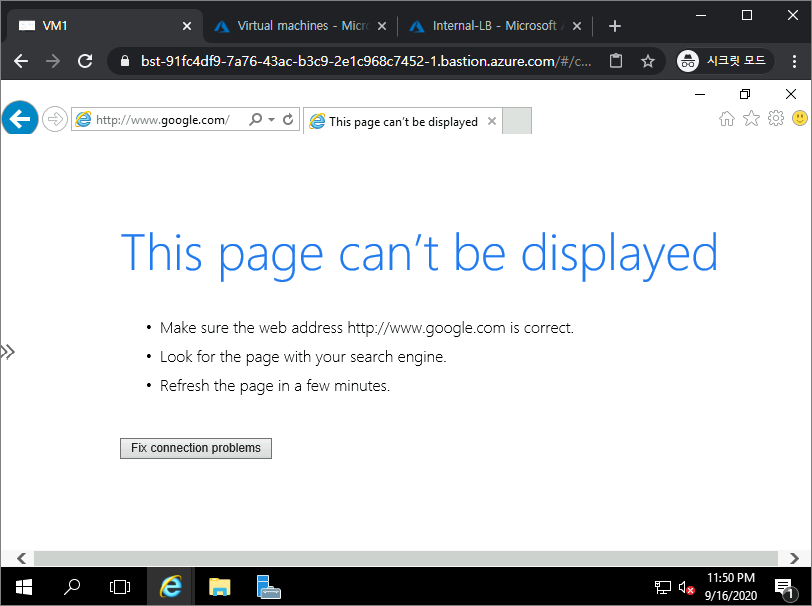Go back in Chrome browser

(21, 61)
